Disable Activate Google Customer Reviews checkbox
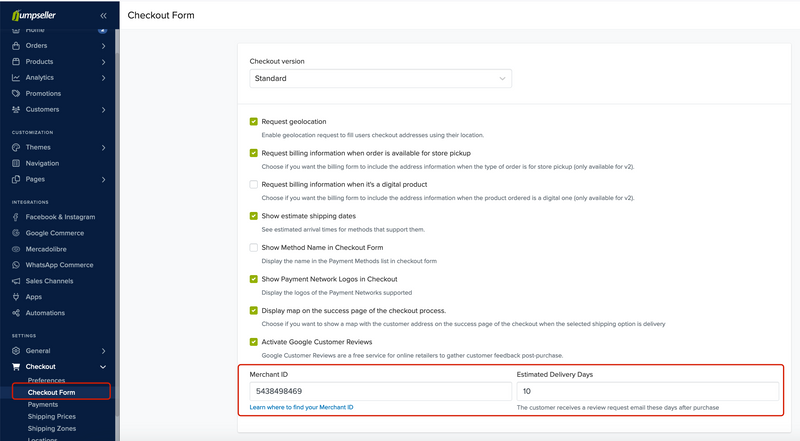Screen dimensions: 800x441 [254, 342]
